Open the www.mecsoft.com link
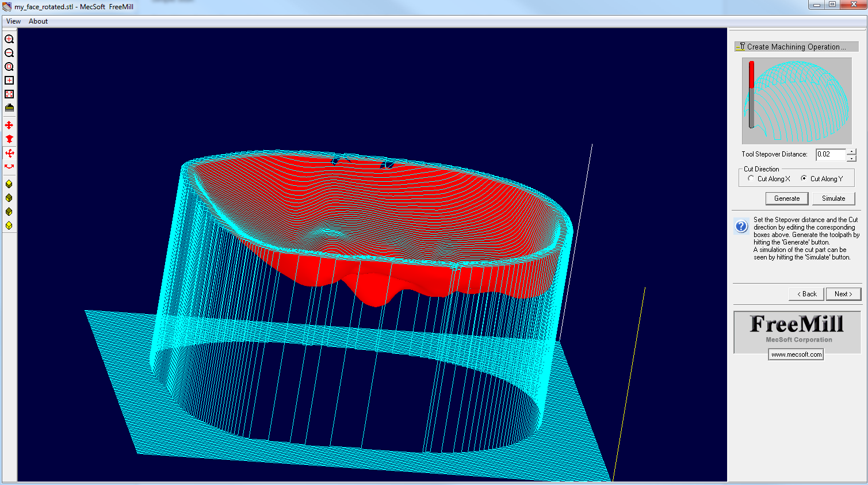Image resolution: width=868 pixels, height=485 pixels. 796,354
